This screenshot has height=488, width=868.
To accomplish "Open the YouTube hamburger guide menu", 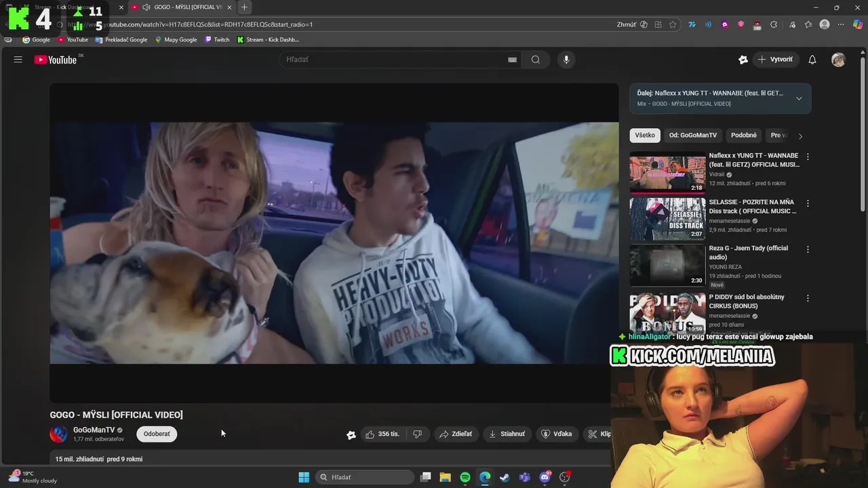I will point(18,60).
